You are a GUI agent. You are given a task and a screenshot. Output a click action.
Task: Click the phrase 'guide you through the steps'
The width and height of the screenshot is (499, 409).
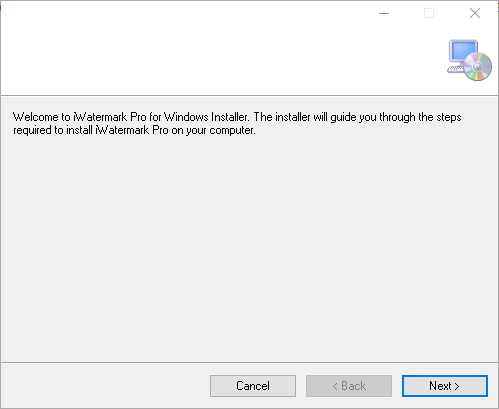pyautogui.click(x=396, y=117)
